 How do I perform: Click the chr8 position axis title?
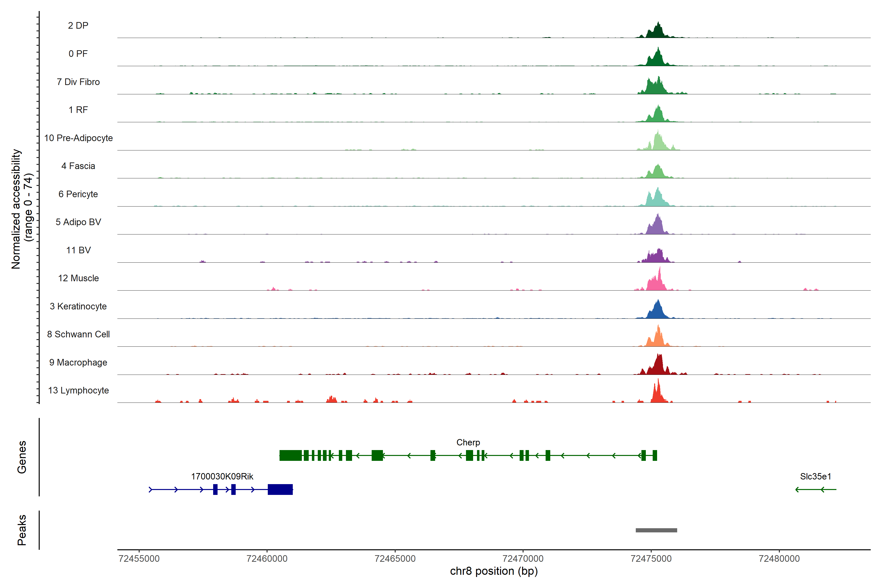(x=493, y=571)
